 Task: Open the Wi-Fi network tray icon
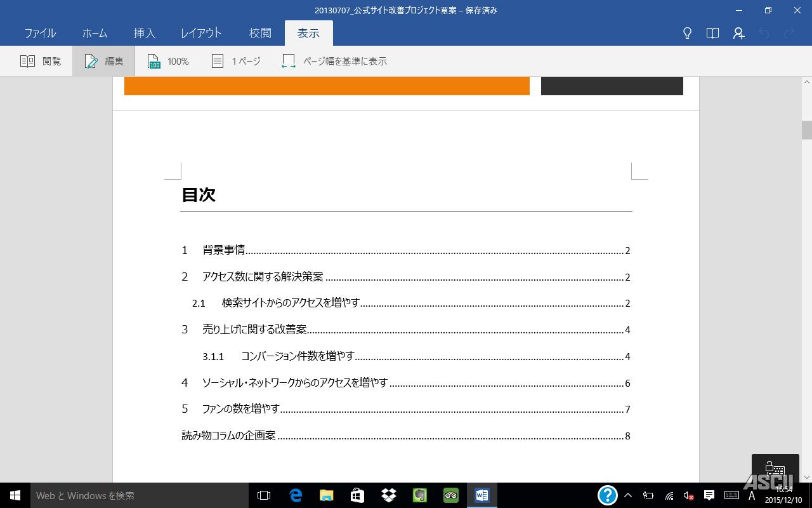(669, 495)
